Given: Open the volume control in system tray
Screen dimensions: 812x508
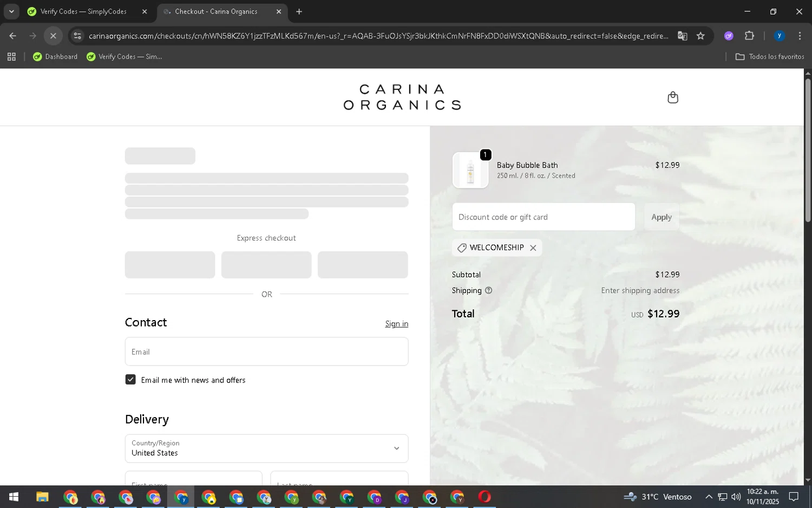Looking at the screenshot, I should click(736, 497).
